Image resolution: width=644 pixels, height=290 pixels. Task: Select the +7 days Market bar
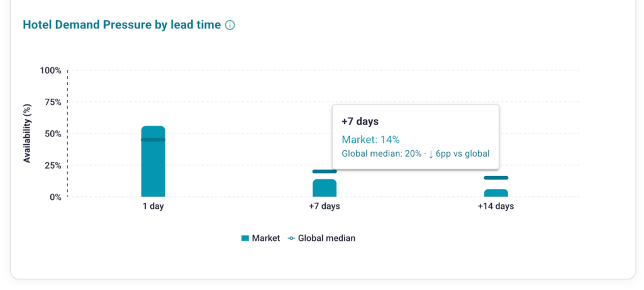[x=325, y=188]
